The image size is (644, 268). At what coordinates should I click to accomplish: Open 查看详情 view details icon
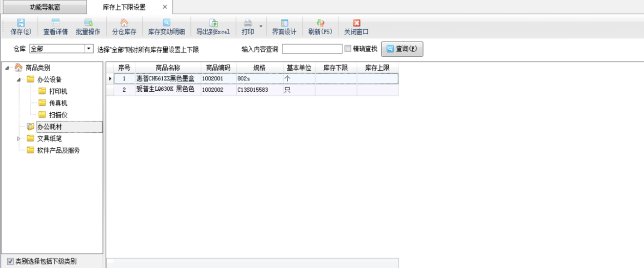tap(55, 23)
